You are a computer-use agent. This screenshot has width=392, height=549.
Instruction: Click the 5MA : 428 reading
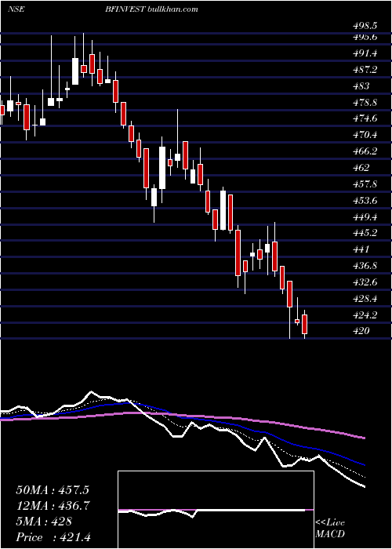[x=44, y=522]
